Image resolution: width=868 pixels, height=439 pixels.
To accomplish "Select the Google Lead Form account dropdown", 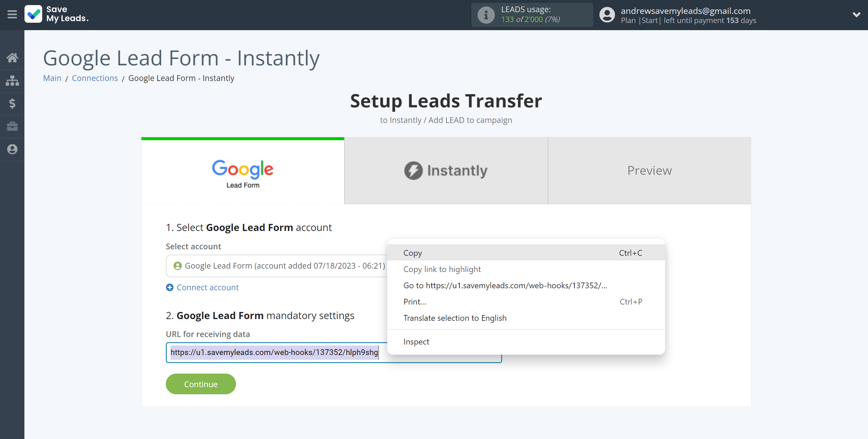I will (280, 266).
